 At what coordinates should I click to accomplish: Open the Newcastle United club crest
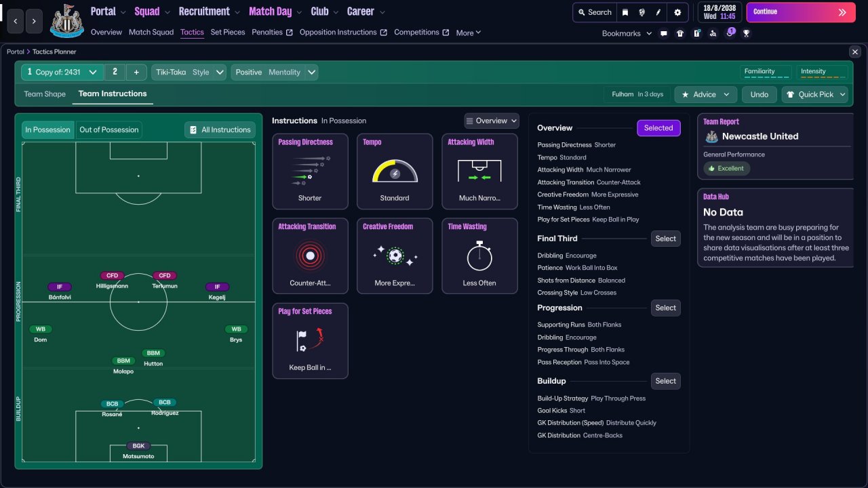66,21
